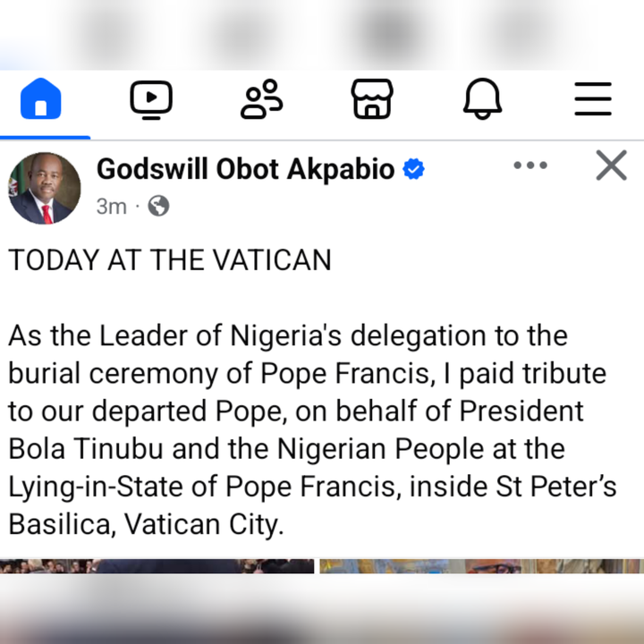Screen dimensions: 644x644
Task: Tap the blue verified badge
Action: point(413,169)
